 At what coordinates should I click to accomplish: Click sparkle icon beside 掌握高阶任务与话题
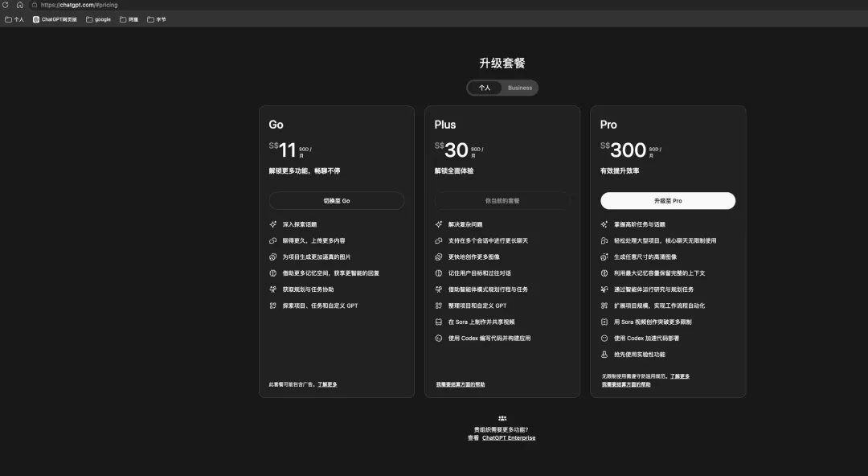(x=604, y=224)
